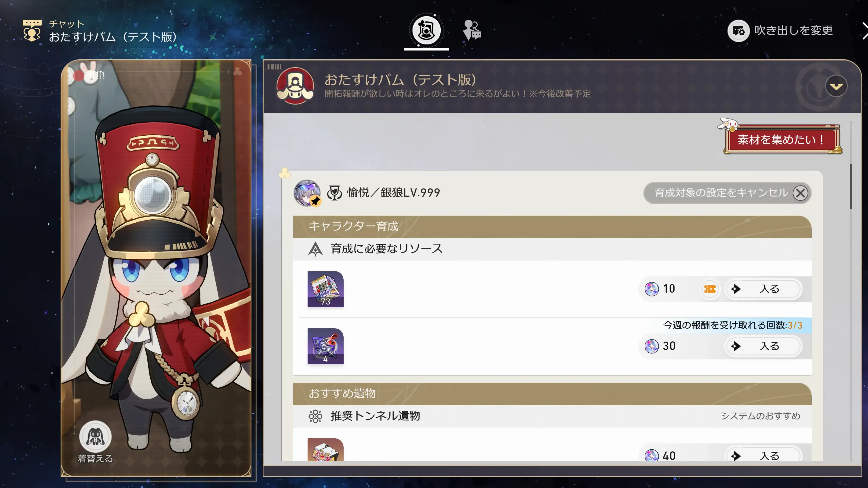Open the 着替える outfit change icon
This screenshot has height=488, width=868.
(95, 437)
